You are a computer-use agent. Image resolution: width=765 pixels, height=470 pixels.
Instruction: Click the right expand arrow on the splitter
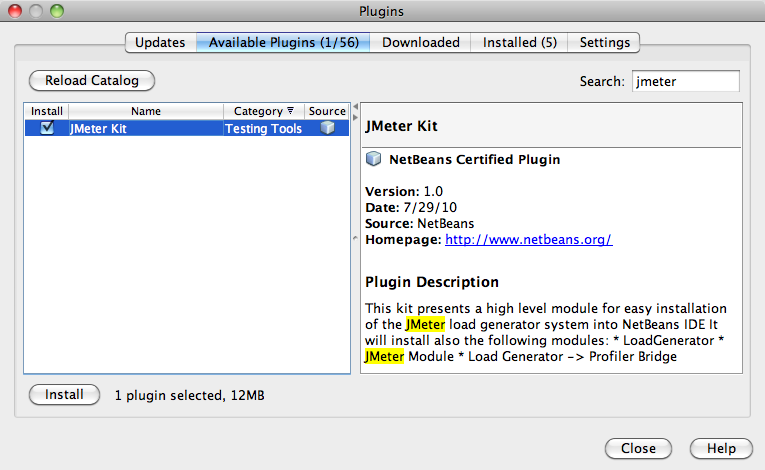(x=354, y=115)
